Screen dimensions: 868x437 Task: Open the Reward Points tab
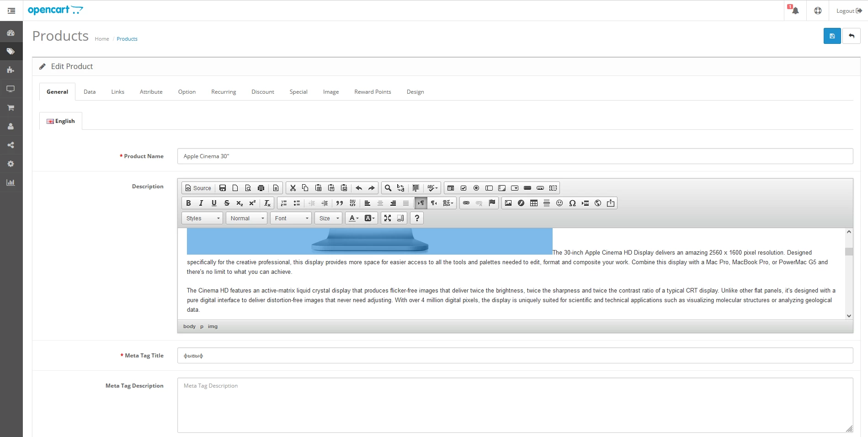pyautogui.click(x=373, y=92)
